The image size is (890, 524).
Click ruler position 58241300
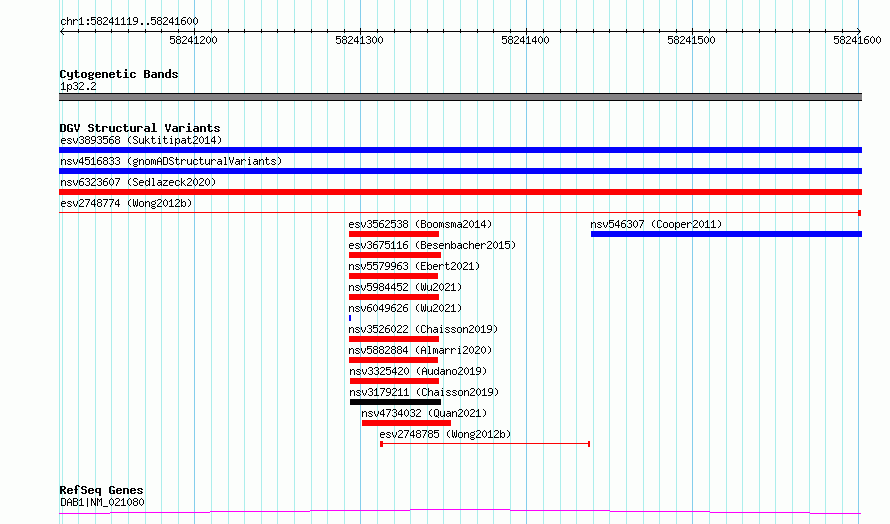(359, 40)
